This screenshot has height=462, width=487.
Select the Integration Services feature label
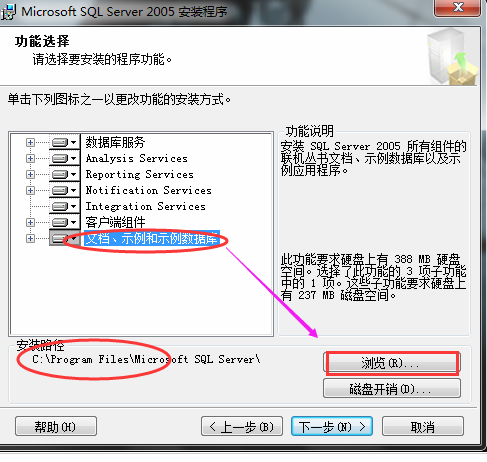pos(145,206)
